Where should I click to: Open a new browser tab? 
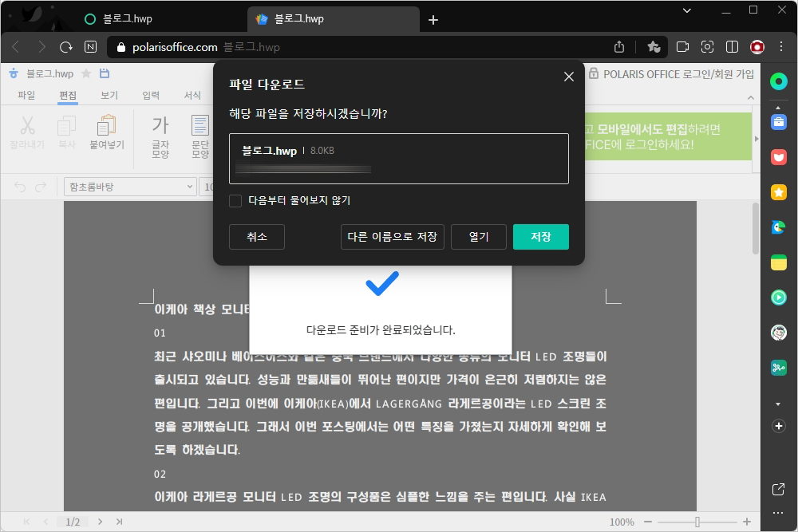point(433,20)
